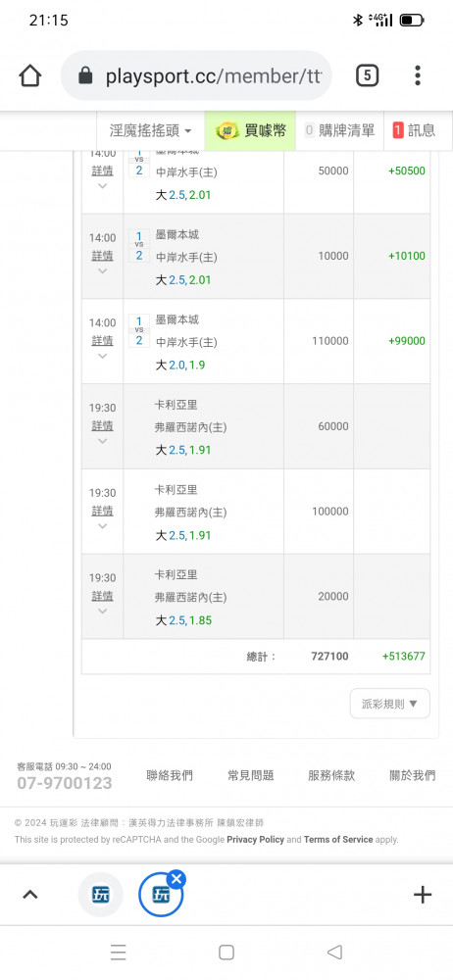Image resolution: width=453 pixels, height=980 pixels.
Task: Expand chevron under 60000 卡利亞里 bet
Action: point(103,441)
